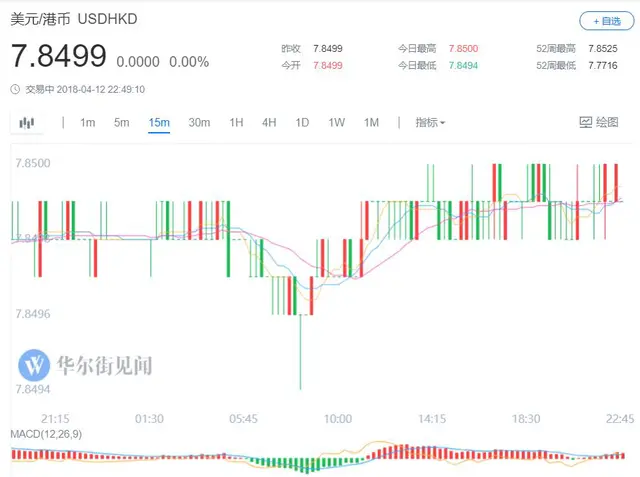The image size is (640, 477).
Task: Open the candlestick chart type icon
Action: pyautogui.click(x=27, y=122)
